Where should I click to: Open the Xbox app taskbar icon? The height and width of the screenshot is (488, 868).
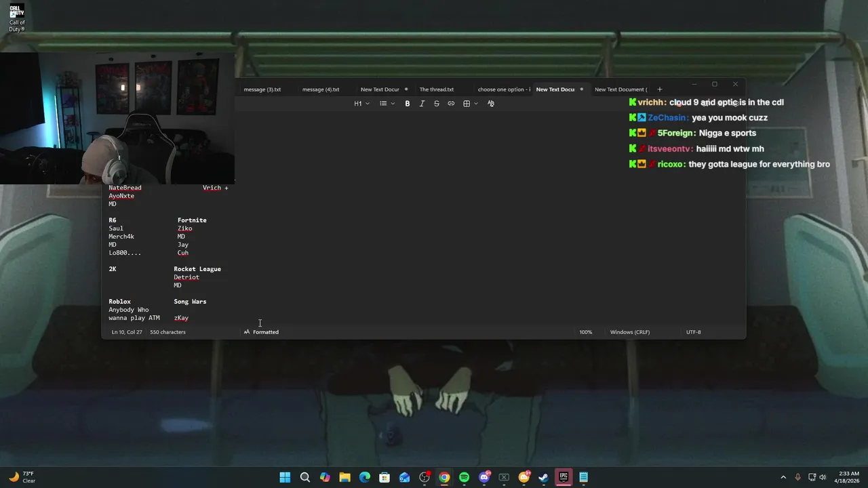(504, 477)
